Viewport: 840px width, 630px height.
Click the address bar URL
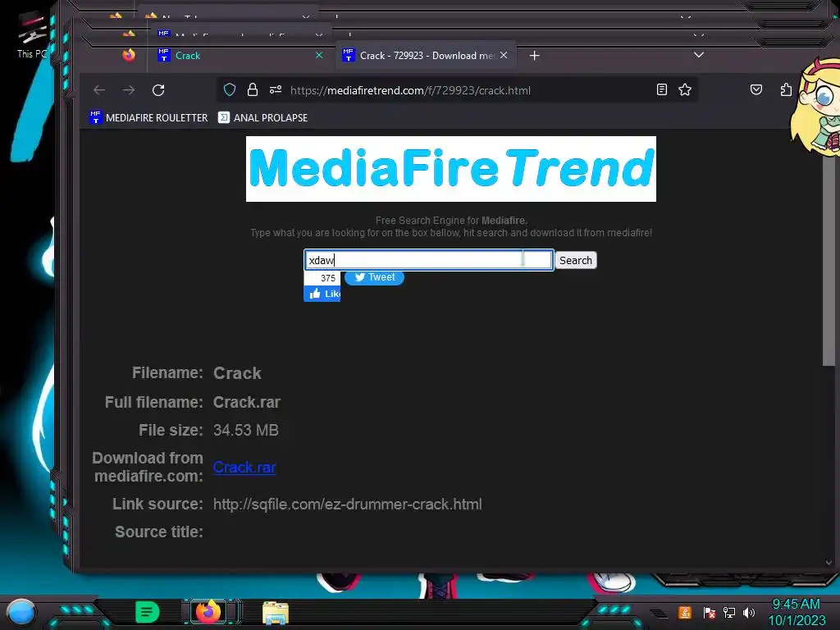coord(410,90)
